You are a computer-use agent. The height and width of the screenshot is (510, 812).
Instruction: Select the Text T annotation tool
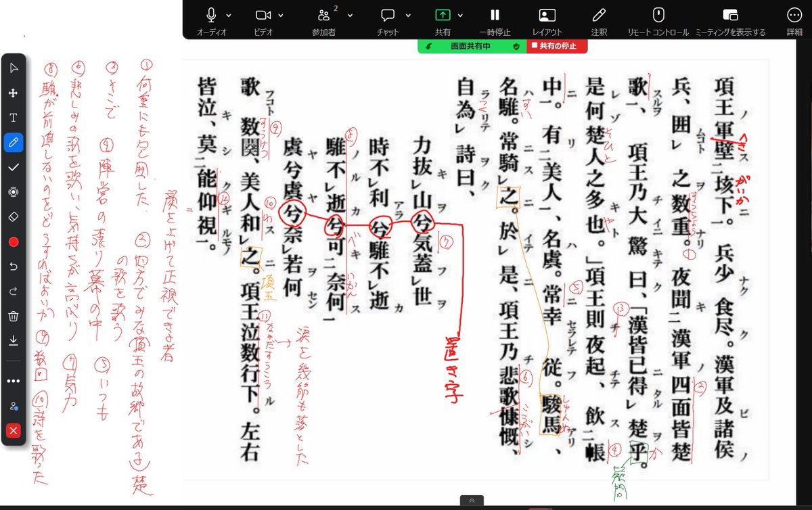coord(14,117)
